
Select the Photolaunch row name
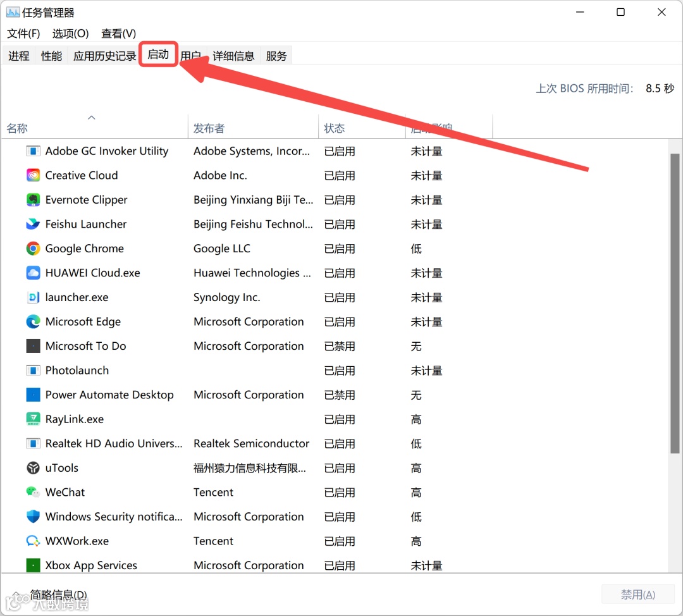pos(77,371)
